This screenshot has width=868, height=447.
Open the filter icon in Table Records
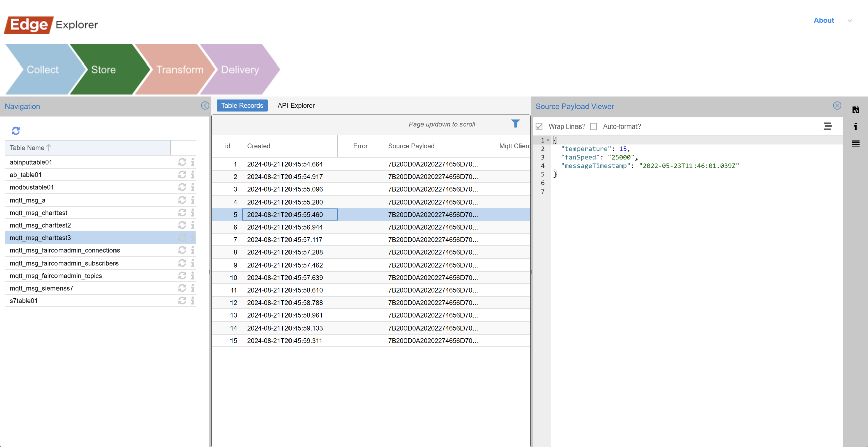click(x=515, y=124)
